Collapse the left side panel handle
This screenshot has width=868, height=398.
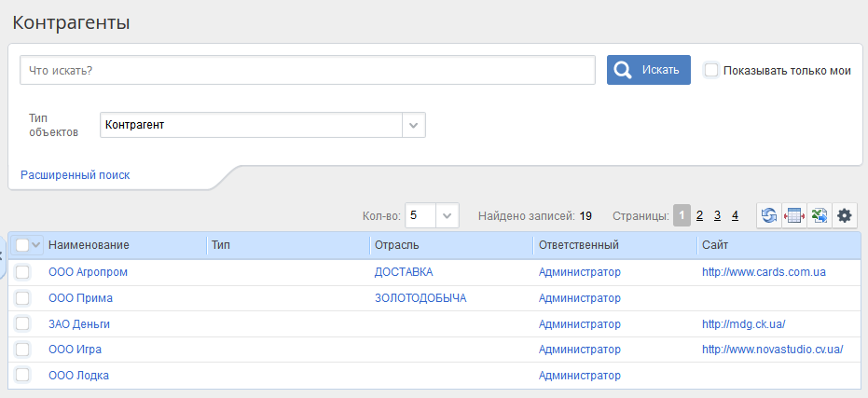tap(2, 255)
